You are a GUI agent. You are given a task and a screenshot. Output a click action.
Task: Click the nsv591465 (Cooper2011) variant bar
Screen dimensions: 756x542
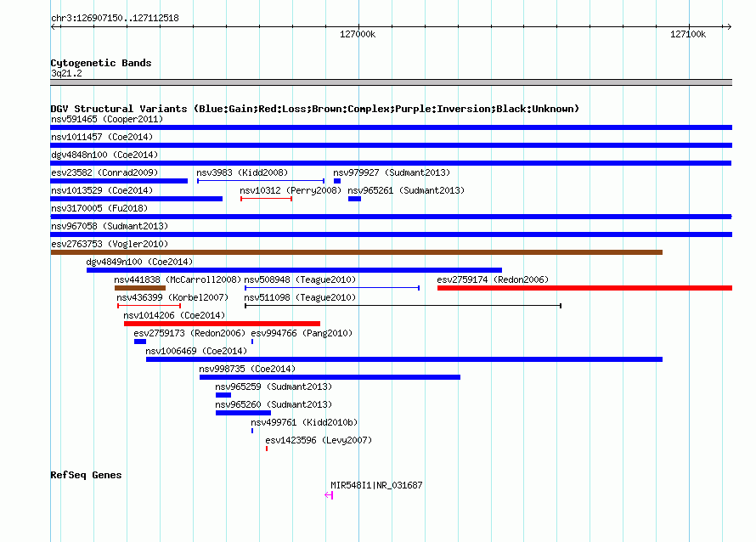(x=391, y=127)
